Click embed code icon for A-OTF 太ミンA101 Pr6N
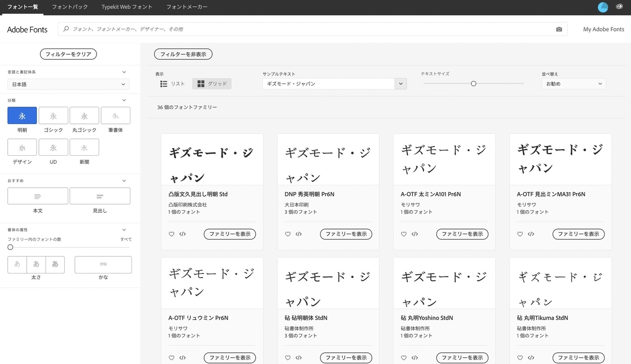This screenshot has width=631, height=364. [x=415, y=234]
